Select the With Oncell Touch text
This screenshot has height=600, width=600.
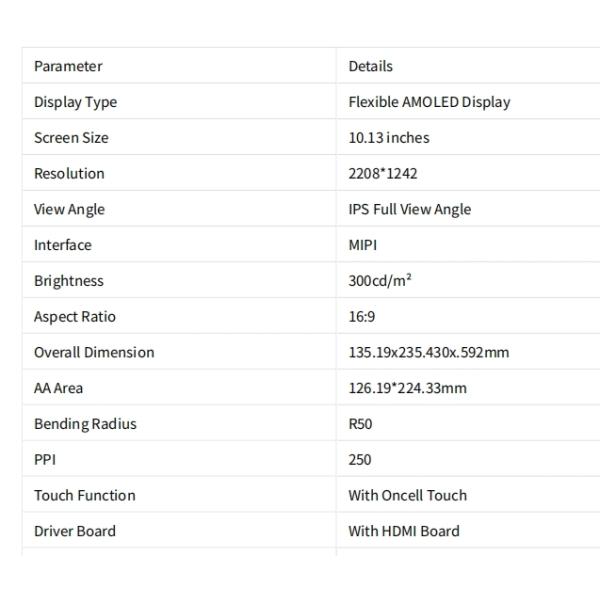pos(407,495)
